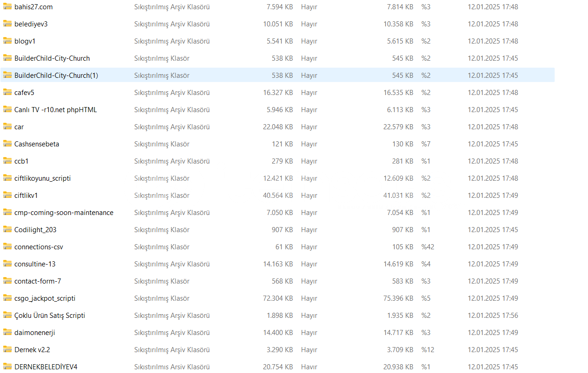Image resolution: width=588 pixels, height=373 pixels.
Task: Select the 1.898 KB size value
Action: pos(280,316)
